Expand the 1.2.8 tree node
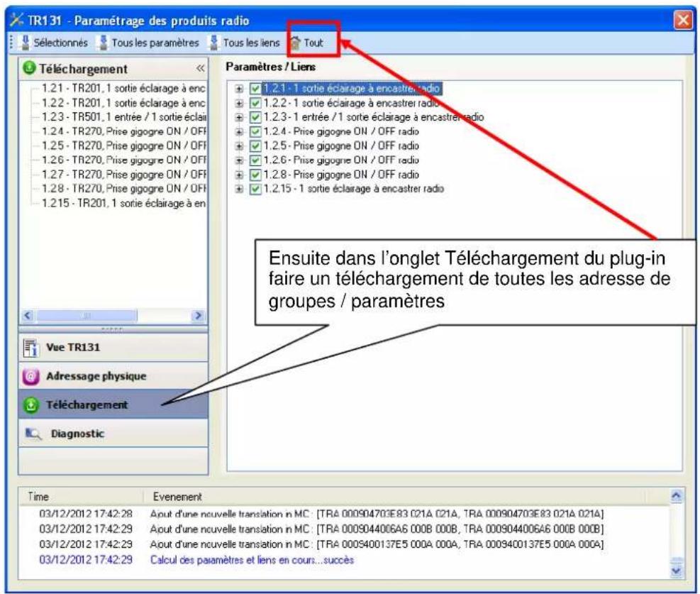Screen dimensions: 700x594 pos(239,175)
